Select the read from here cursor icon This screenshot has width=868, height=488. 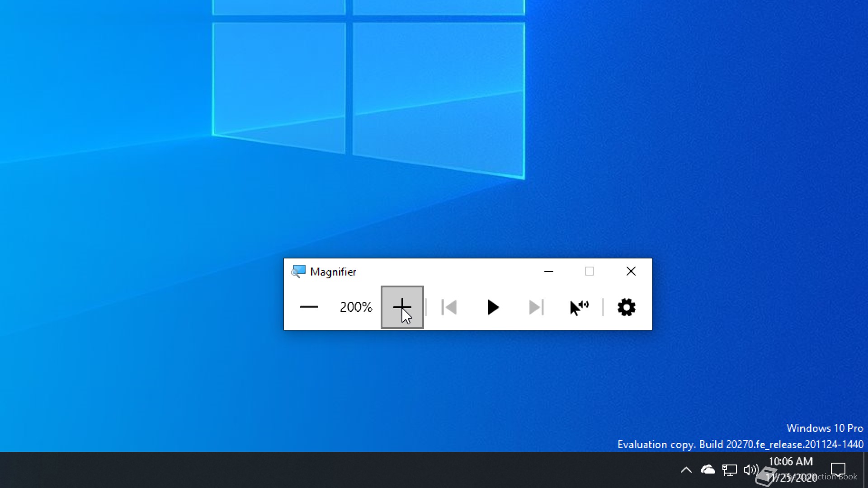point(580,307)
